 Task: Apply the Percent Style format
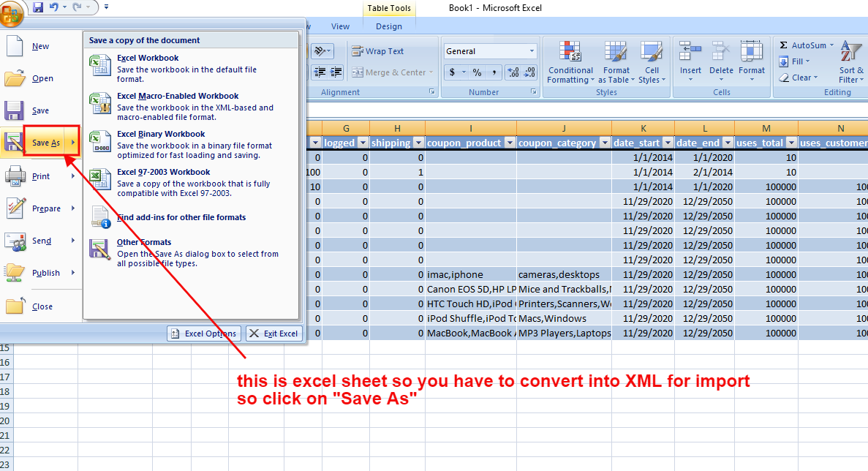pos(477,72)
